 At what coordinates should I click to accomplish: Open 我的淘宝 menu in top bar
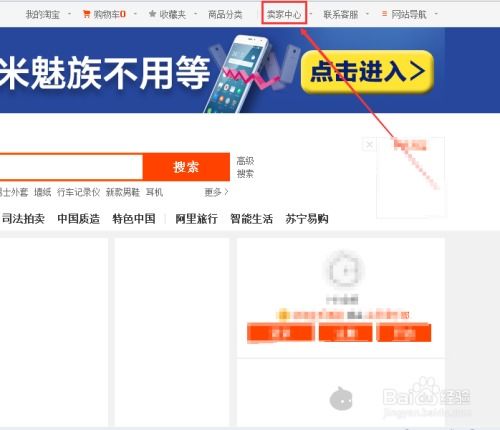pos(43,14)
